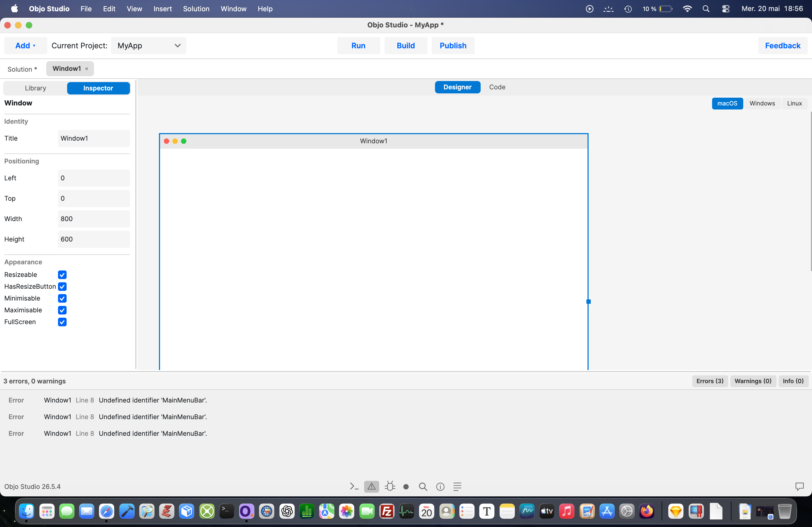Image resolution: width=812 pixels, height=527 pixels.
Task: Select the first Undefined identifier error row
Action: (x=406, y=400)
